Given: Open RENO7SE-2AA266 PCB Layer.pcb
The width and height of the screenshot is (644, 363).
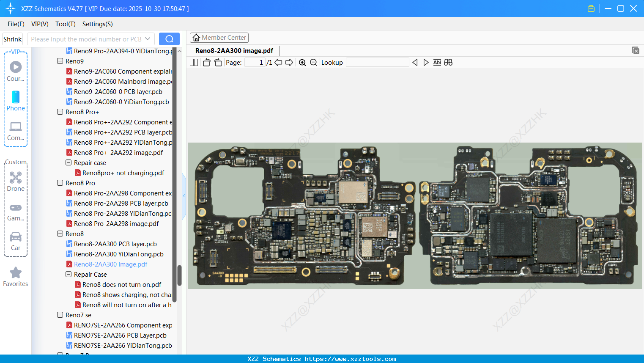Looking at the screenshot, I should (x=117, y=335).
